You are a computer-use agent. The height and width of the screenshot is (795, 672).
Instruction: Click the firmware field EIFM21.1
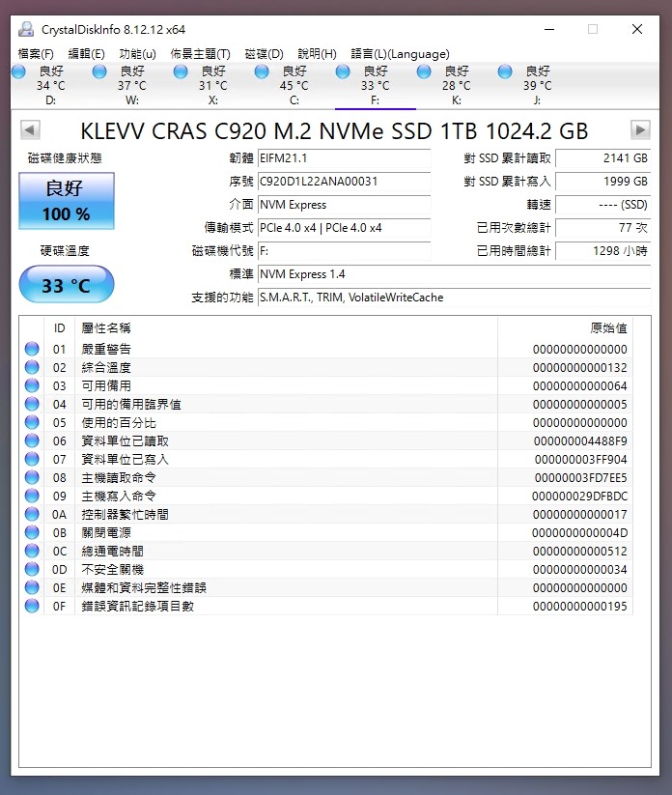coord(344,158)
